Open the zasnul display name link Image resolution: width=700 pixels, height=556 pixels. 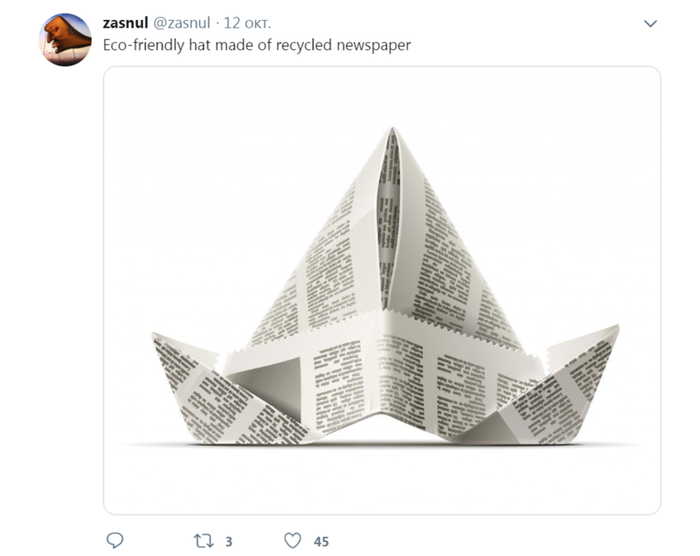125,23
